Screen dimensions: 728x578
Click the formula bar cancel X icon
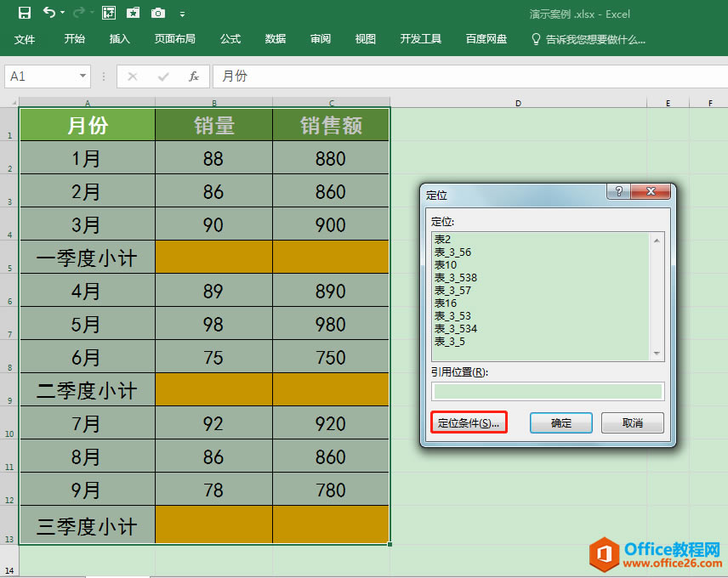(133, 76)
